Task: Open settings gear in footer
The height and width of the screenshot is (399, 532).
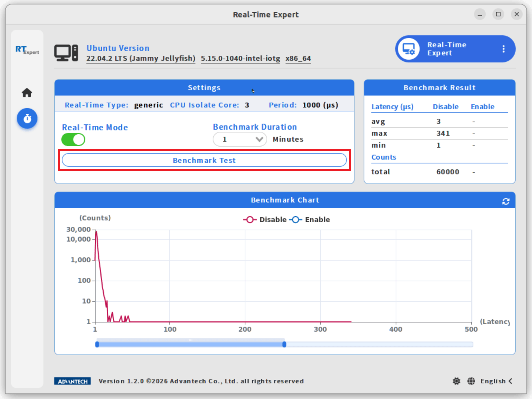Action: [x=457, y=381]
